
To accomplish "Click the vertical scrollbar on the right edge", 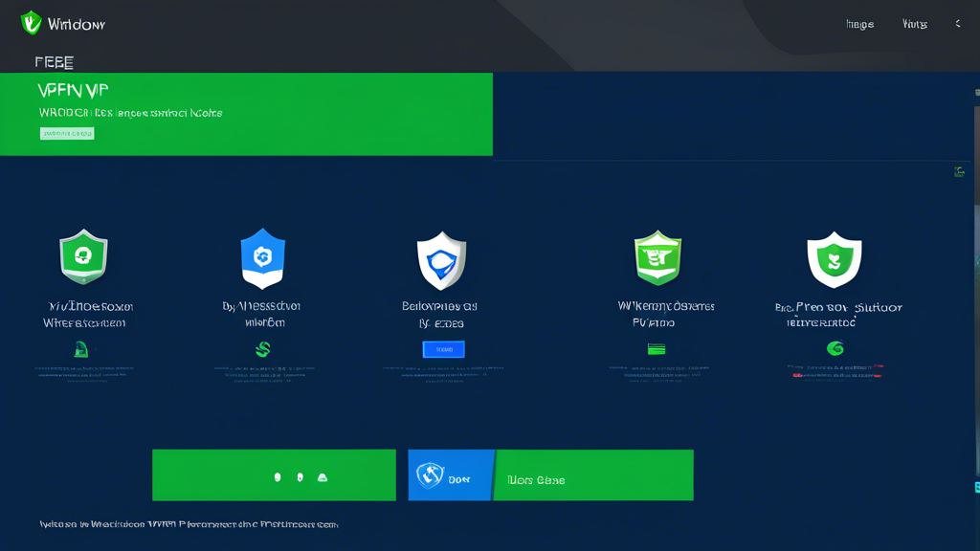I will pos(976,143).
